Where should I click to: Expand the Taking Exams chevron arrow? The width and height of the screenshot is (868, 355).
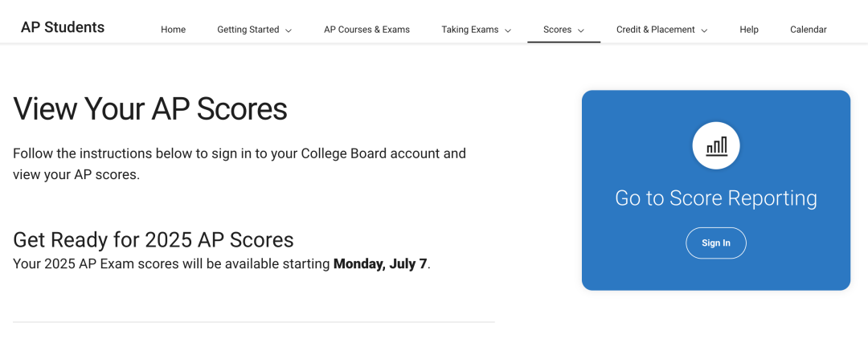tap(508, 31)
